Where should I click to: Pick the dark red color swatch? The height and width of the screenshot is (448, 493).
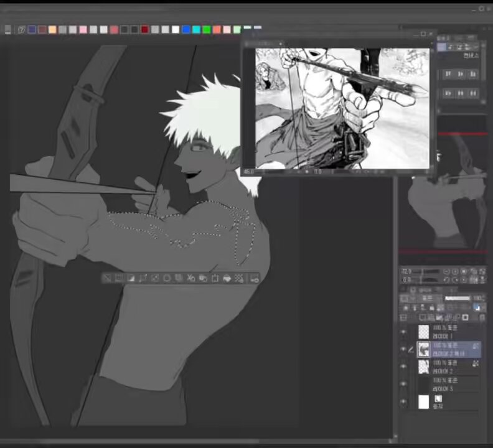[x=144, y=29]
